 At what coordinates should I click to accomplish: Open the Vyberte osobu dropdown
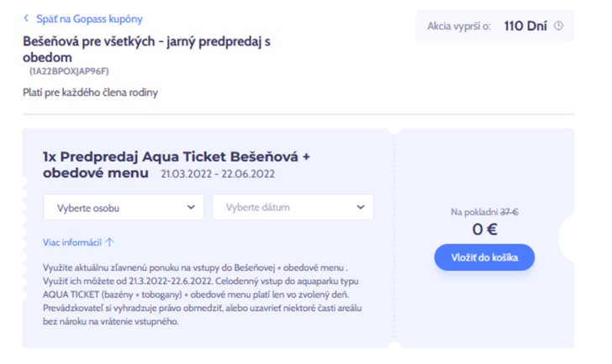[124, 207]
